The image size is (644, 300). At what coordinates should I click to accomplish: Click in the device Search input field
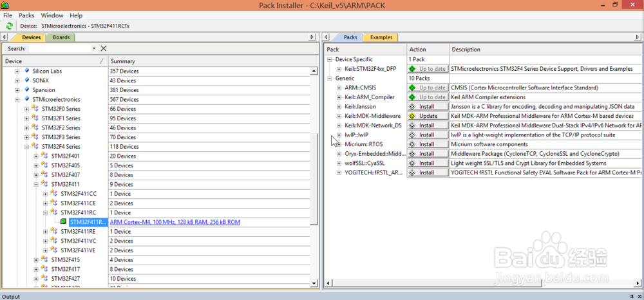click(60, 48)
